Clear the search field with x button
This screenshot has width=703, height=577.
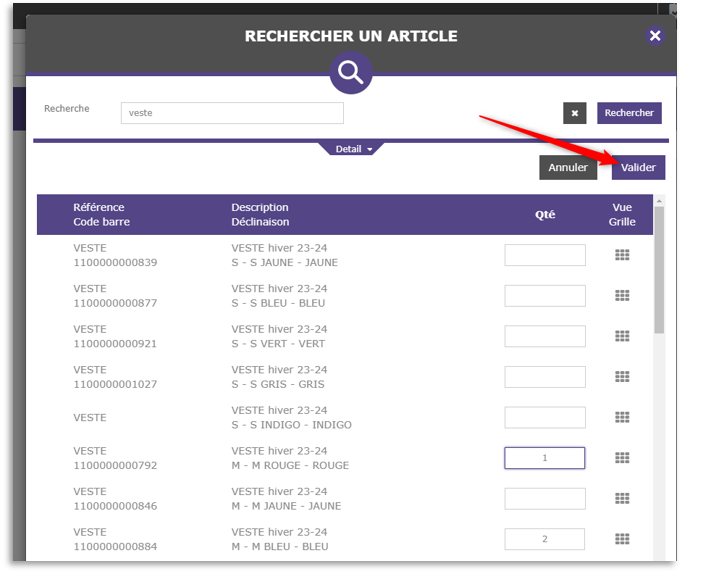point(574,113)
